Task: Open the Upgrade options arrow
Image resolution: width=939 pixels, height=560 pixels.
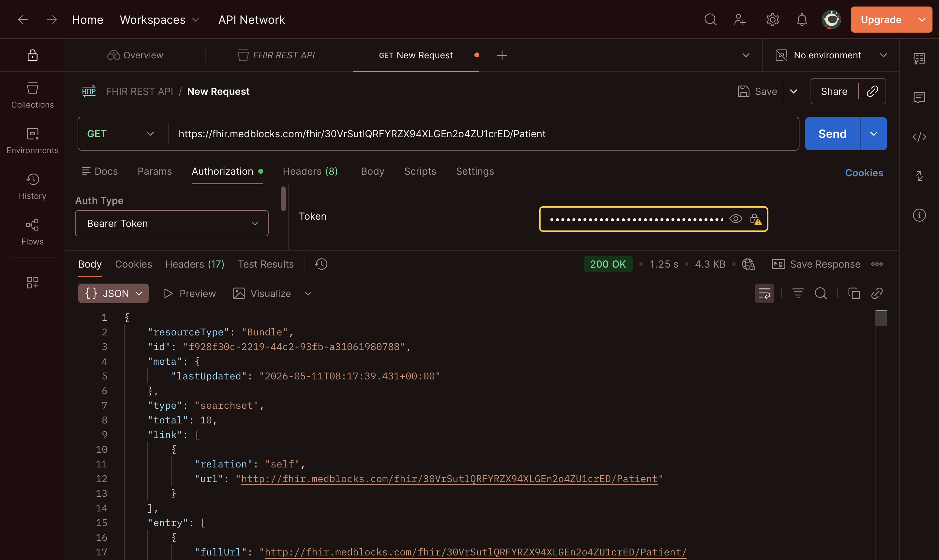Action: pos(921,20)
